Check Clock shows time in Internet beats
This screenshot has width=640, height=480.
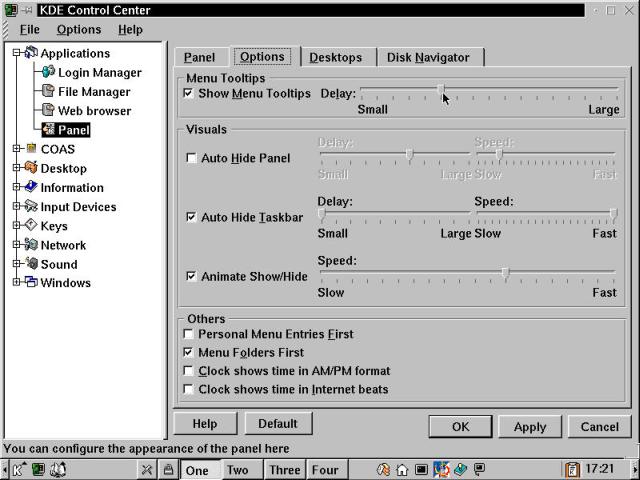pos(189,389)
